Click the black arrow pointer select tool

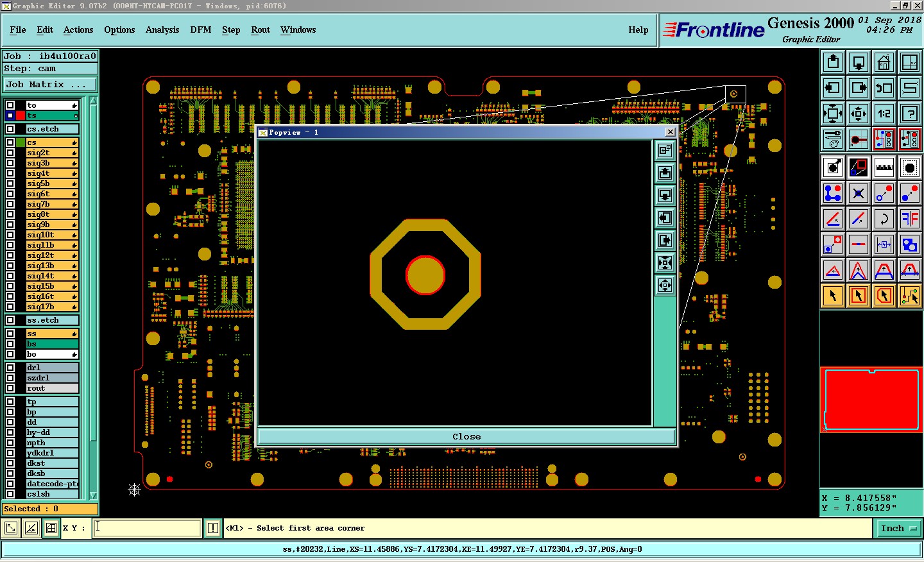833,296
